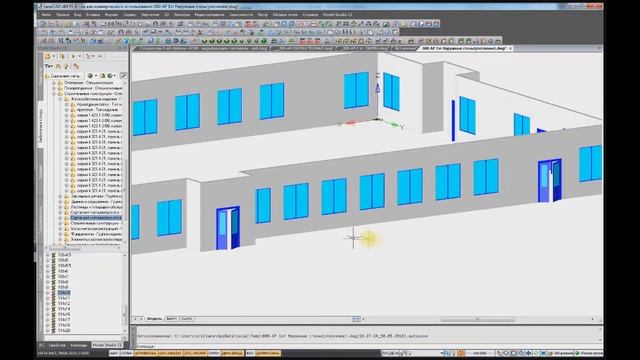Image resolution: width=640 pixels, height=360 pixels.
Task: Toggle ВЕС lineweight display in status bar
Action: click(x=250, y=353)
